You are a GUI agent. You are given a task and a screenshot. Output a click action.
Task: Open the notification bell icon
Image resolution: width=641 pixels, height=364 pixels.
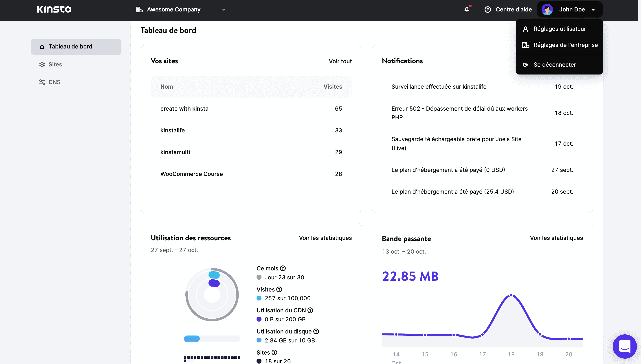tap(467, 9)
